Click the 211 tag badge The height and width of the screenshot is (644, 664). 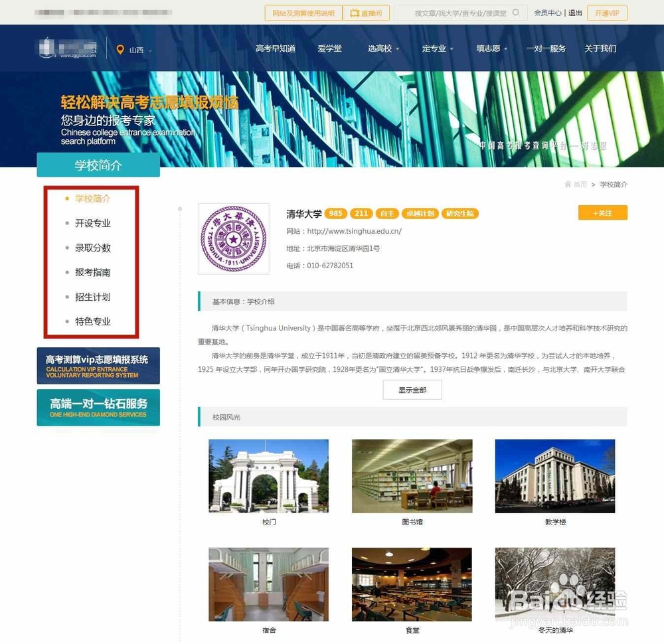coord(361,213)
